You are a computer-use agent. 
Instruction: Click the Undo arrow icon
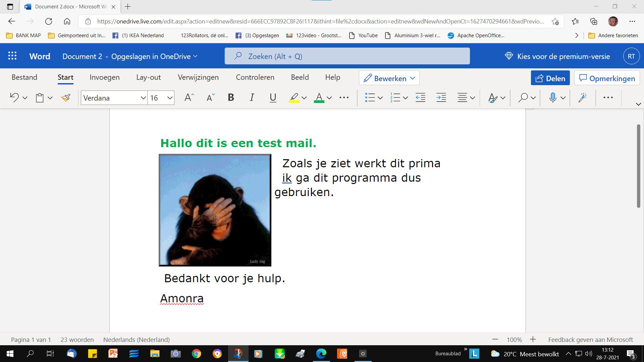point(14,98)
